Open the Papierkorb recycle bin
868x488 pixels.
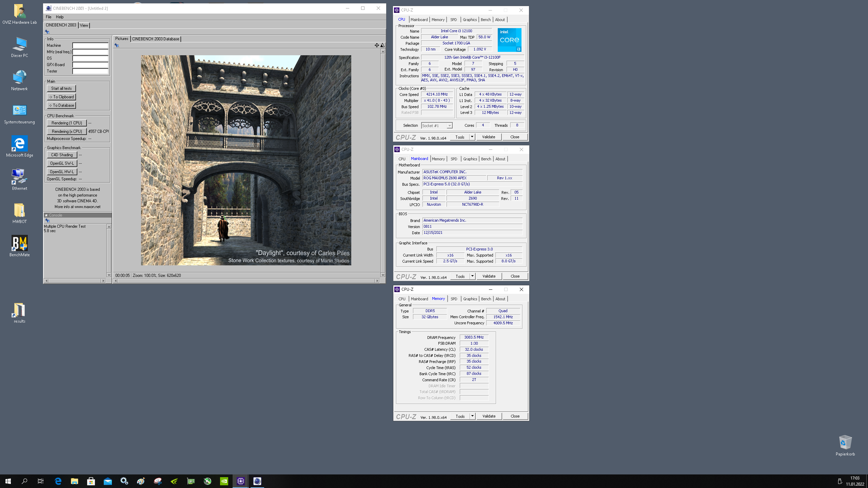(845, 446)
